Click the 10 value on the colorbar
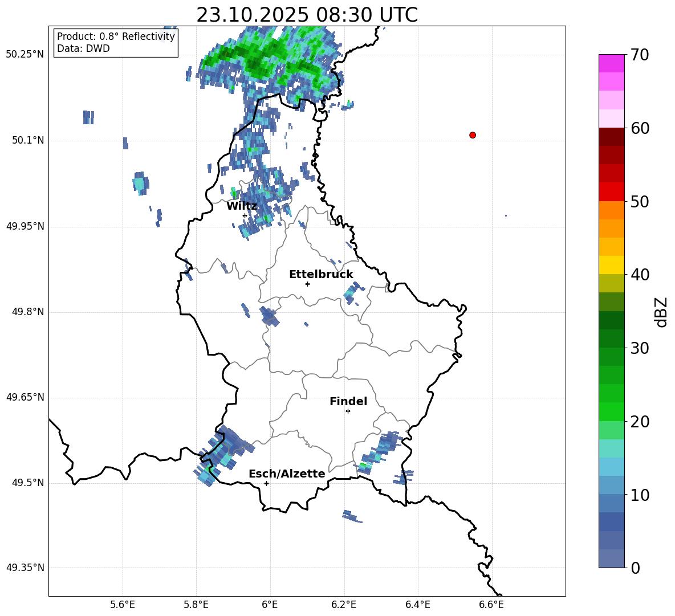 [640, 495]
